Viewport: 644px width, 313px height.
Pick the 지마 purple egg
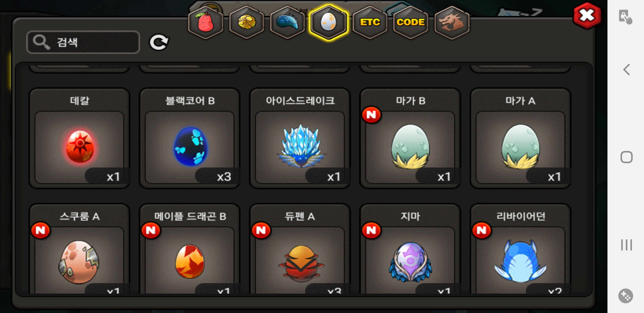pyautogui.click(x=410, y=249)
